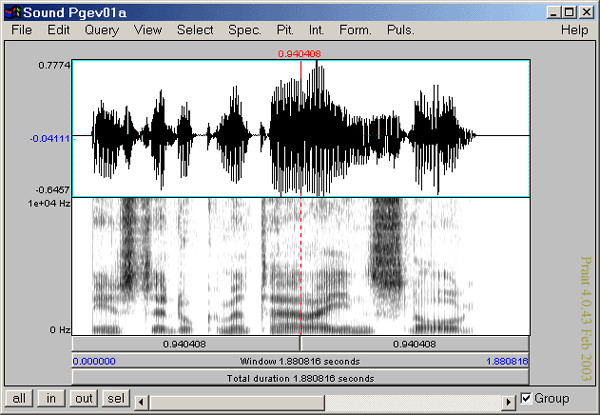Click the horizontal scrollbar thumb

(x=235, y=400)
